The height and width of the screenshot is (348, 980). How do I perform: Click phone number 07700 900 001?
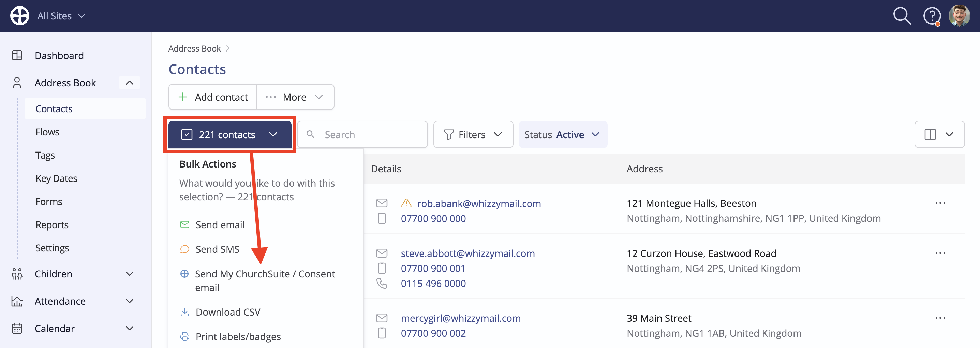point(433,269)
